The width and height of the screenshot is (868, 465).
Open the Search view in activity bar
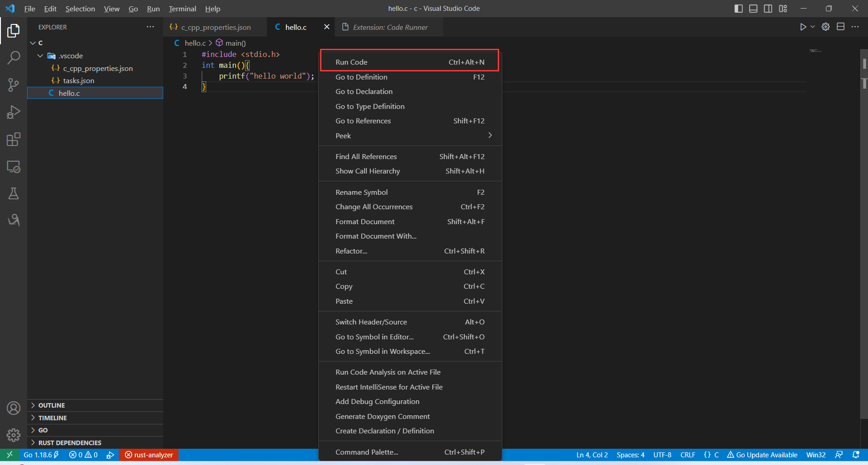point(14,57)
